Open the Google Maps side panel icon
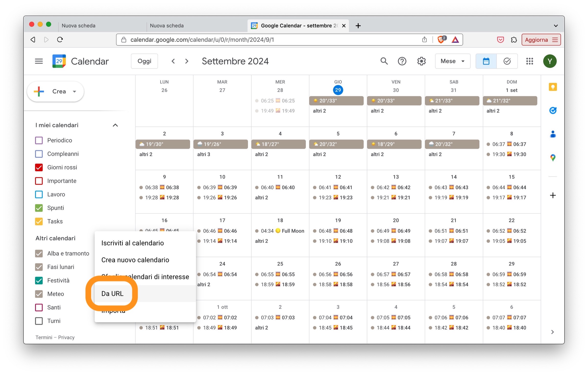Screen dimensions: 588x375 (x=552, y=157)
